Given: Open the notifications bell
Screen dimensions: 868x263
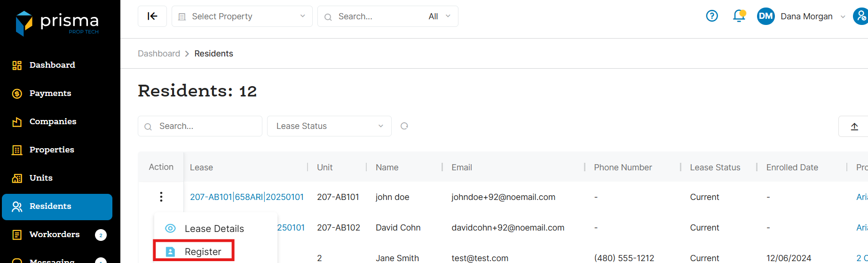Looking at the screenshot, I should 739,16.
